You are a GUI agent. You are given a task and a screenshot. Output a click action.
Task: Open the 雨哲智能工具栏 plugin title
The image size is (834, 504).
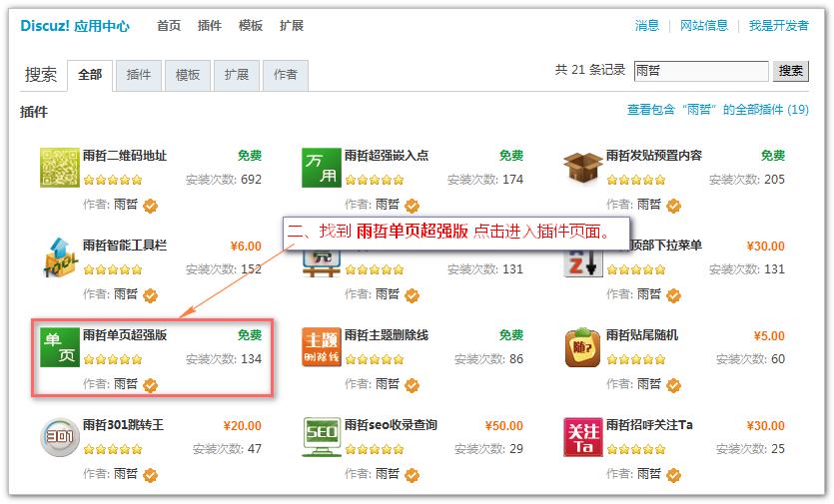point(125,246)
